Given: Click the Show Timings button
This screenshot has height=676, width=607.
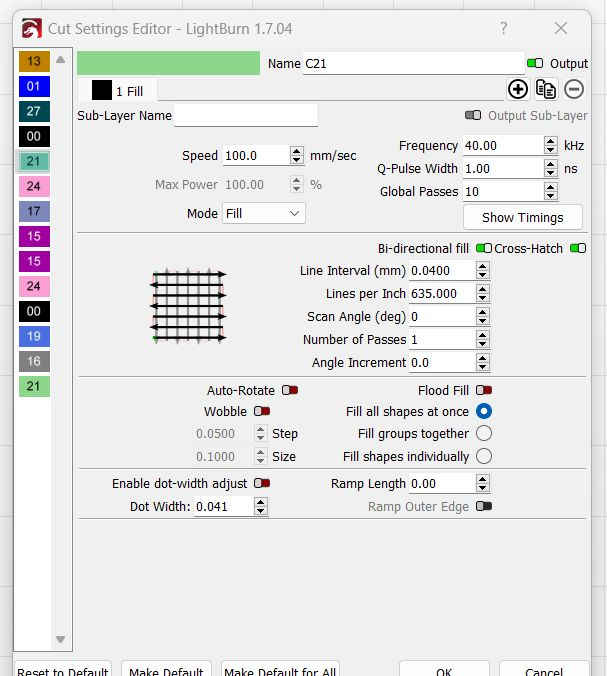Looking at the screenshot, I should tap(522, 217).
